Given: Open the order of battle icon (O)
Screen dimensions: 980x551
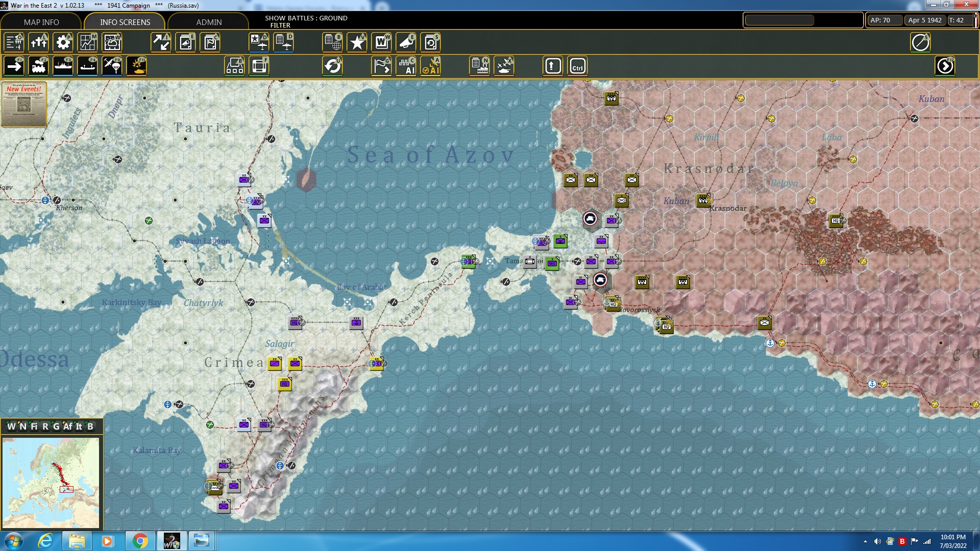Looking at the screenshot, I should [x=14, y=42].
